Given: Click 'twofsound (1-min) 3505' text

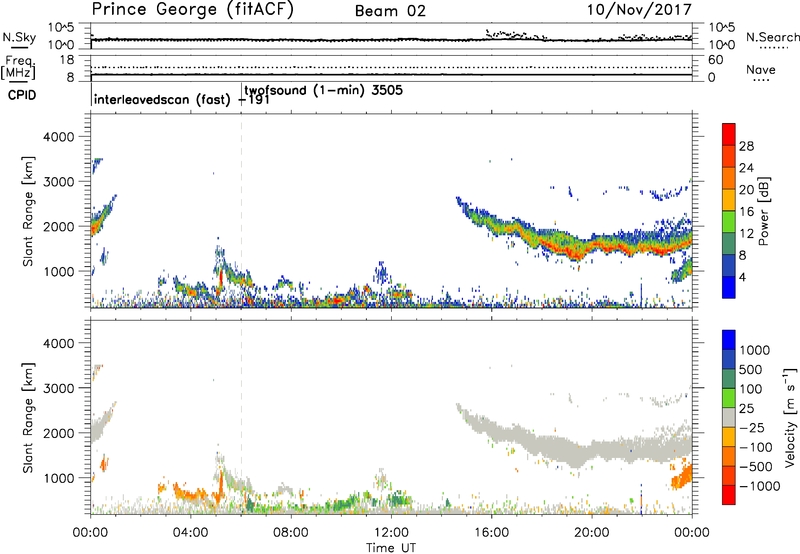Looking at the screenshot, I should 323,91.
